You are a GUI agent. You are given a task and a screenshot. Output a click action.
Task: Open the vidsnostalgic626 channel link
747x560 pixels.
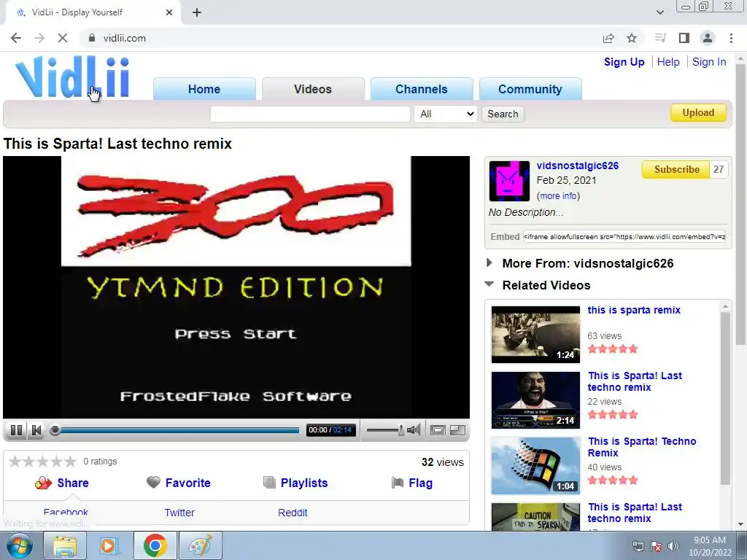[578, 166]
